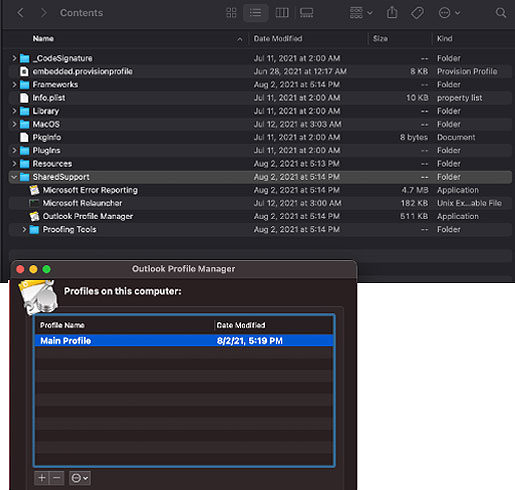Zoom the Outlook Profile Manager window
The width and height of the screenshot is (515, 490).
pos(47,269)
